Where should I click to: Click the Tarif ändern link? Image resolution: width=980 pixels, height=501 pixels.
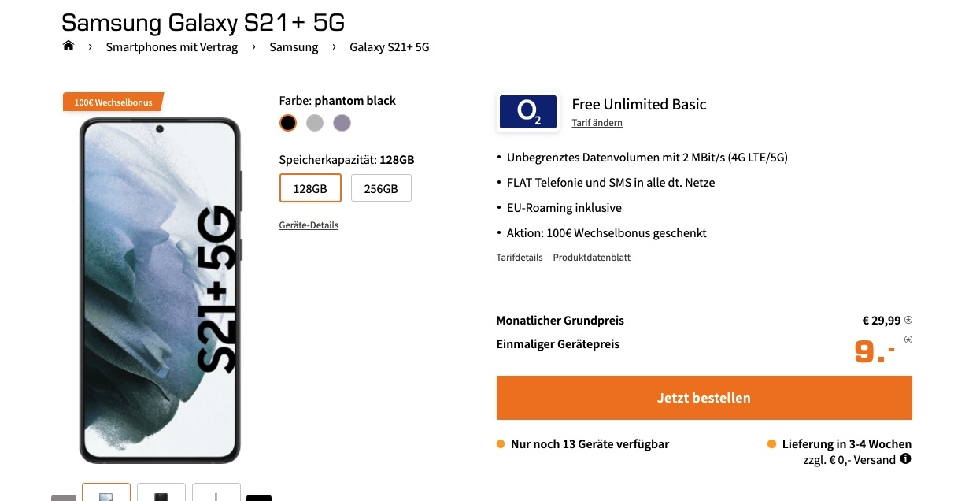tap(597, 123)
